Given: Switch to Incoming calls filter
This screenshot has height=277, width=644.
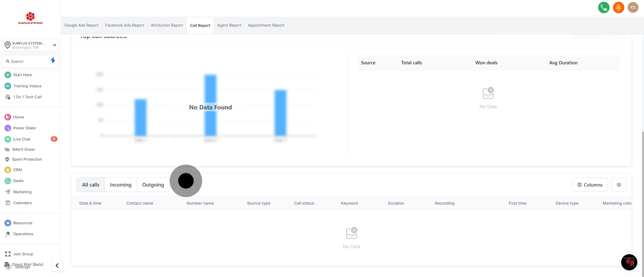Looking at the screenshot, I should point(121,185).
